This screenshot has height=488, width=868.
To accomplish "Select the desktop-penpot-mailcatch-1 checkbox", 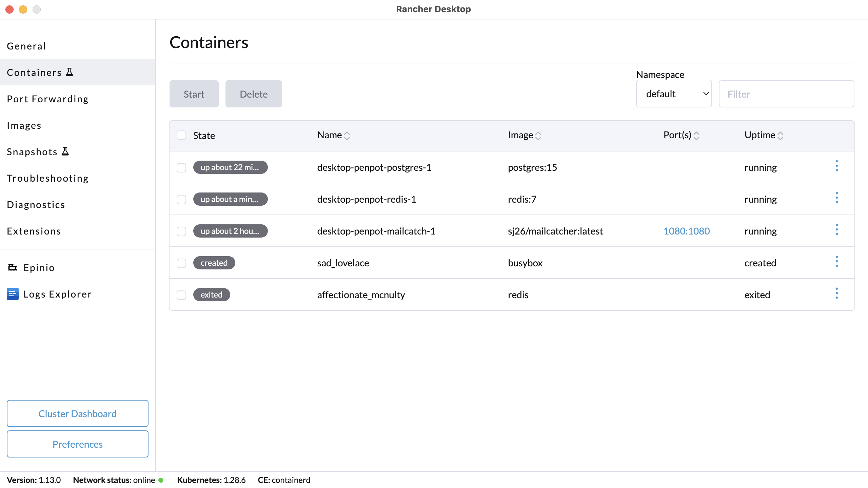I will click(181, 231).
